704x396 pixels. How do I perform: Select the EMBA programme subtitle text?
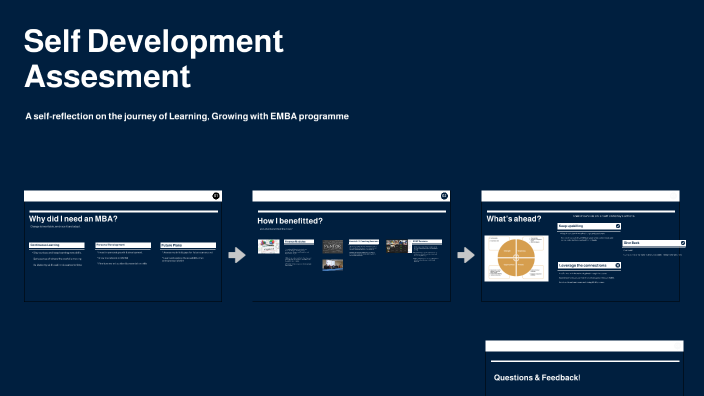click(x=187, y=116)
